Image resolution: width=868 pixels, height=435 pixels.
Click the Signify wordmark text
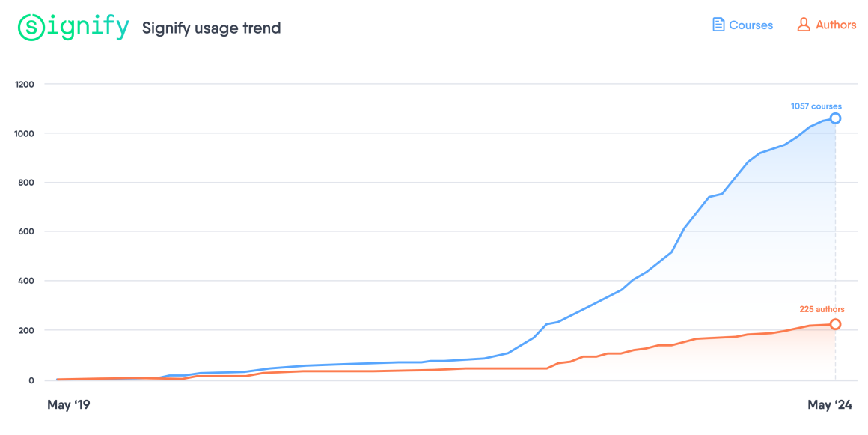[87, 27]
